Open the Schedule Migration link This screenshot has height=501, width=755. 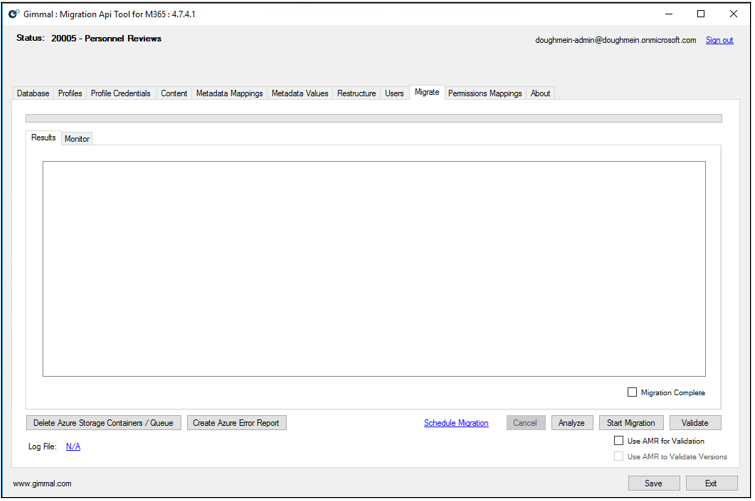[456, 423]
